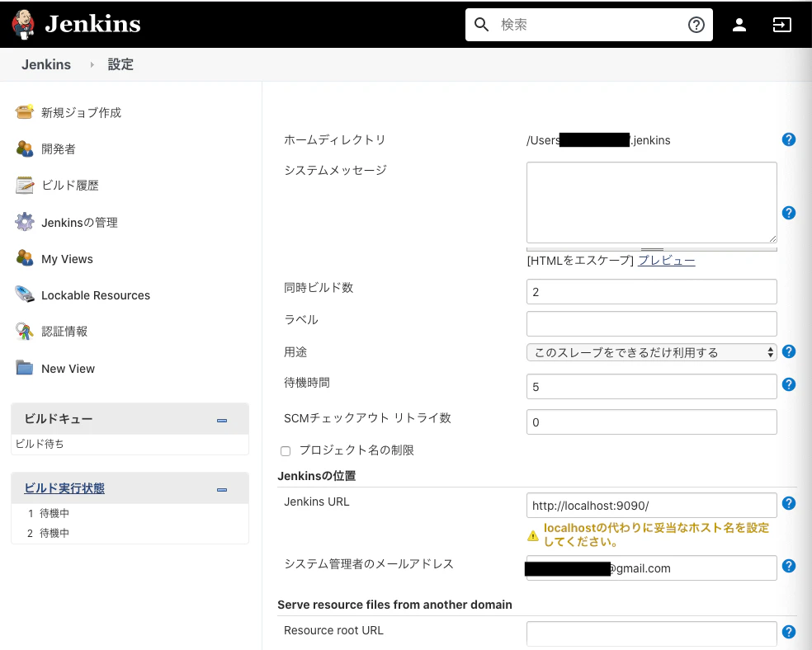Click breadcrumb arrow after Jenkins
This screenshot has width=812, height=650.
pos(92,64)
